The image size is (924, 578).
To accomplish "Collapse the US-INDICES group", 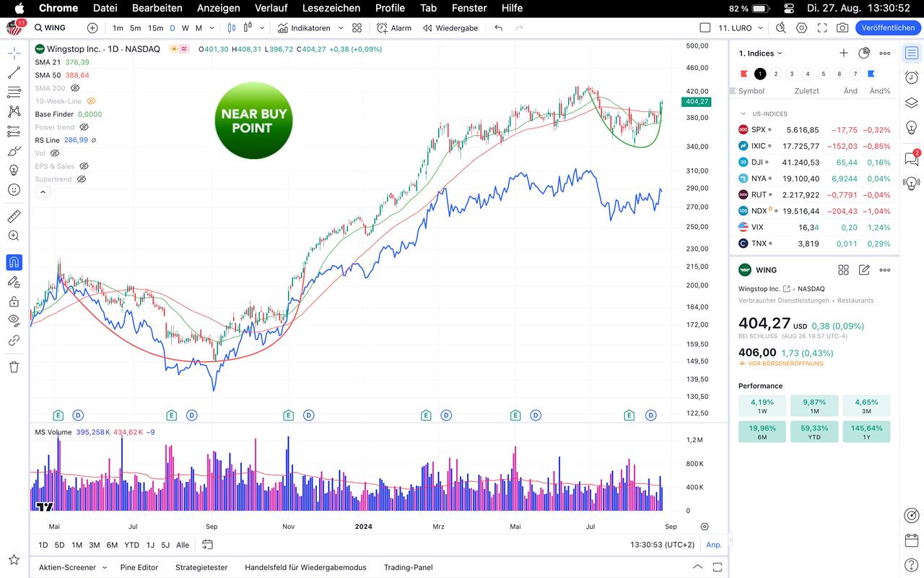I will pyautogui.click(x=743, y=113).
